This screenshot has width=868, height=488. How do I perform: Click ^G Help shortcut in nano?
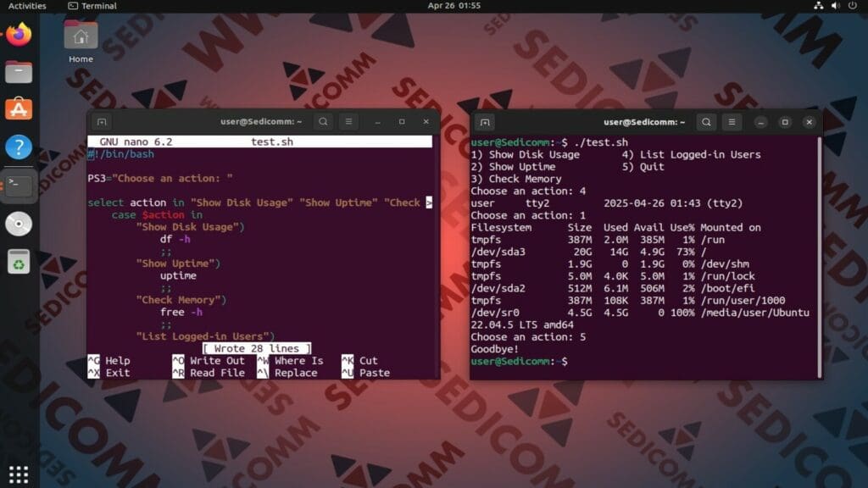(x=109, y=361)
